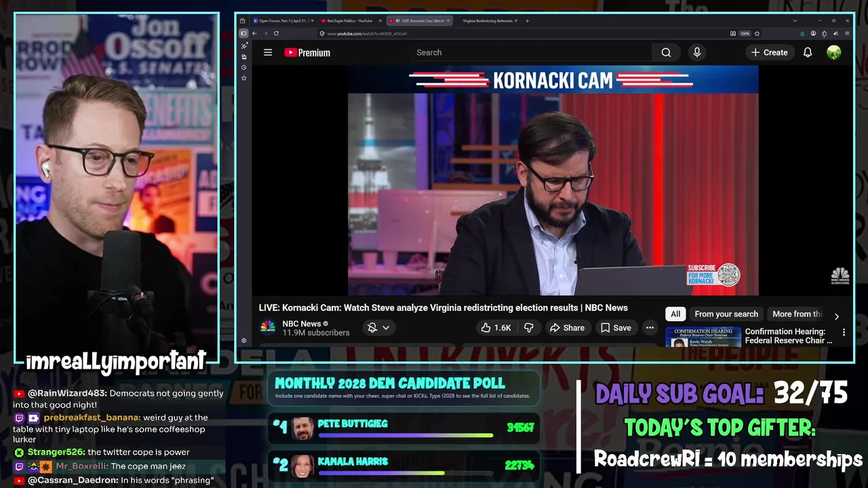Screen dimensions: 868x488
Task: Toggle the browser sidebar panel button
Action: 243,33
